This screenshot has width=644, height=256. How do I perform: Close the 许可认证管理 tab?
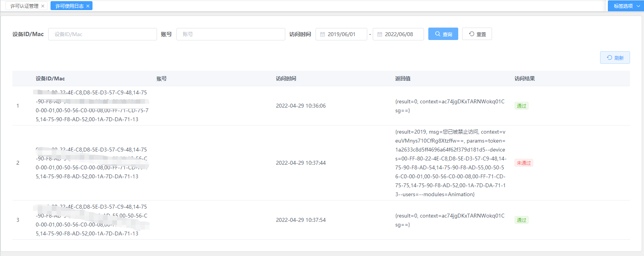point(43,6)
